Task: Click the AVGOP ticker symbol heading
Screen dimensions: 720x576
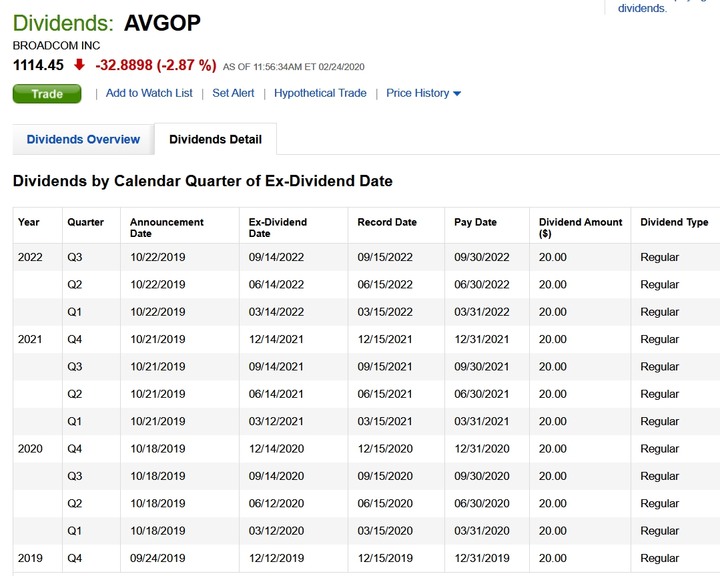Action: pyautogui.click(x=162, y=23)
